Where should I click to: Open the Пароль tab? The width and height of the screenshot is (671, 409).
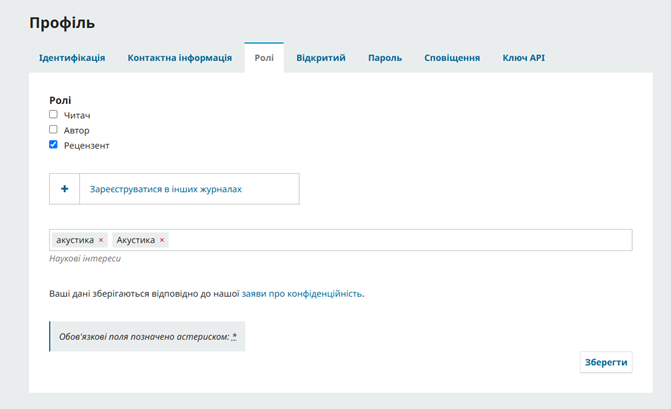[385, 58]
